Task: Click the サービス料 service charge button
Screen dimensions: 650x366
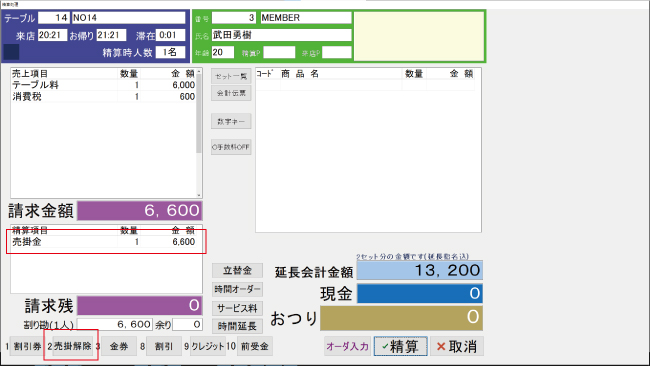Action: (x=237, y=308)
